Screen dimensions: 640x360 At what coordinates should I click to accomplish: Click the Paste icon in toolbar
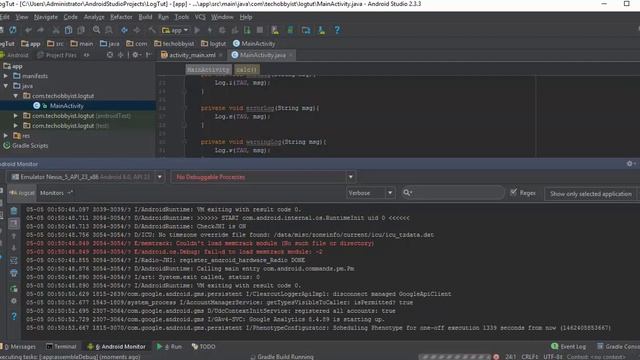tap(81, 30)
